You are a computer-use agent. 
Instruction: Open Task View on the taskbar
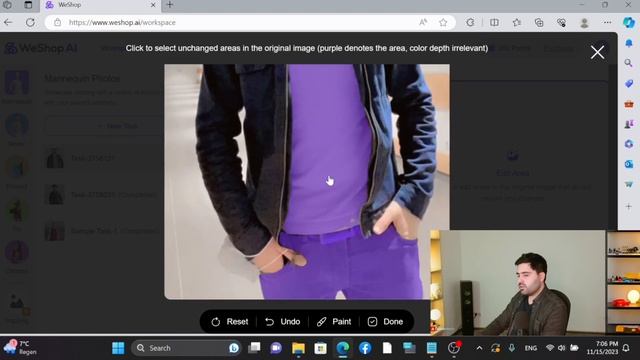pyautogui.click(x=254, y=348)
